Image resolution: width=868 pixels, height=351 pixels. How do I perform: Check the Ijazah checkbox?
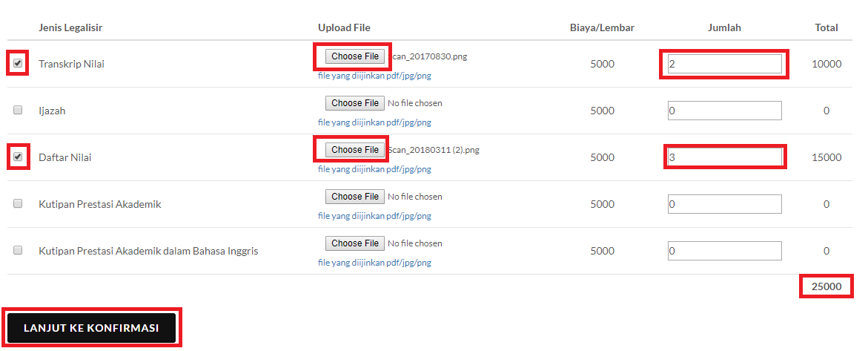coord(18,111)
